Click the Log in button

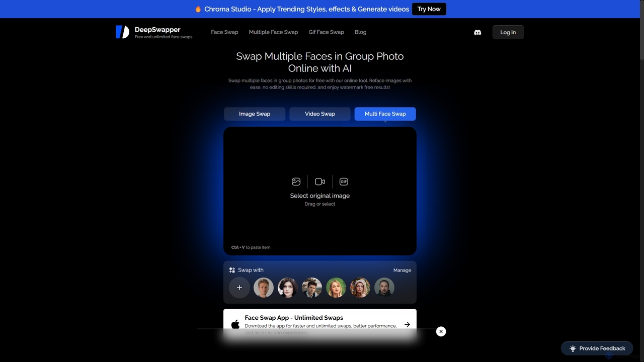508,32
